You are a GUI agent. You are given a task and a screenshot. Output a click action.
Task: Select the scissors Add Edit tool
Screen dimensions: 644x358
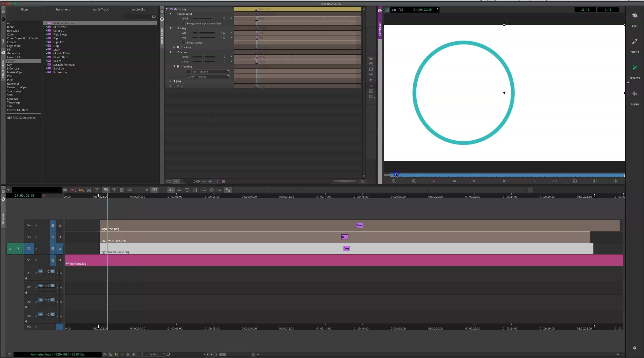pos(89,190)
